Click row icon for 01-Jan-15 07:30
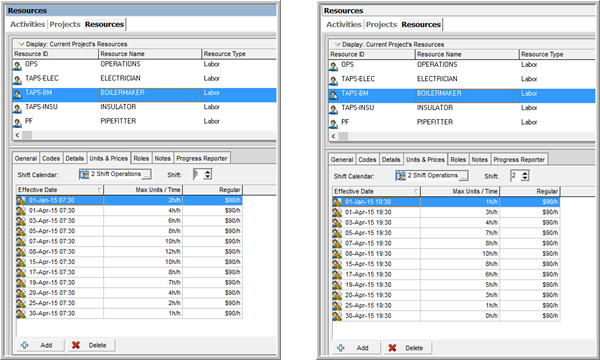This screenshot has width=600, height=360. tap(21, 200)
